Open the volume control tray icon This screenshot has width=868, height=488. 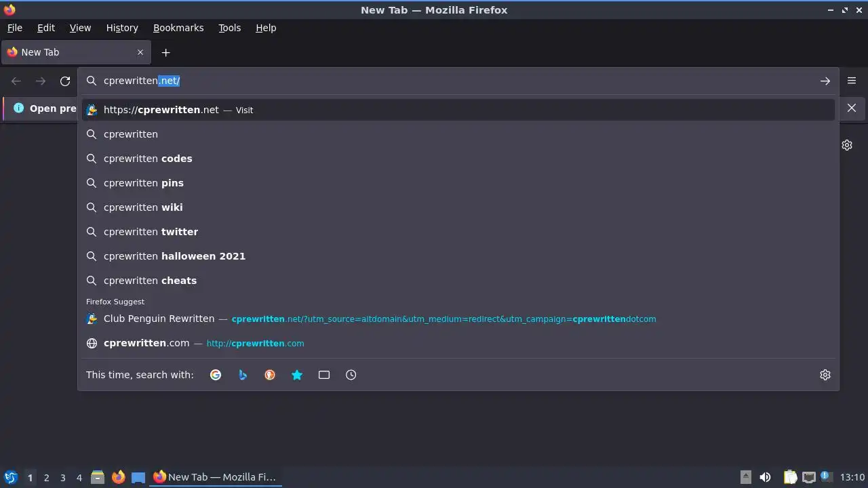click(765, 477)
